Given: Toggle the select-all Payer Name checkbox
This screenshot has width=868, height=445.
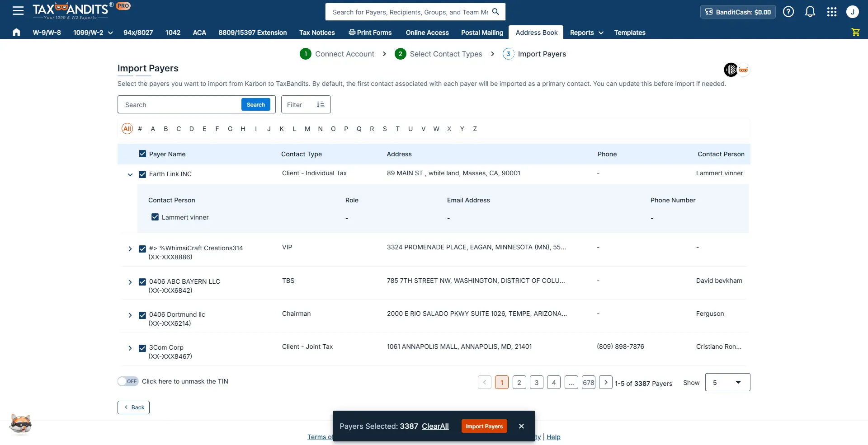Looking at the screenshot, I should point(142,154).
